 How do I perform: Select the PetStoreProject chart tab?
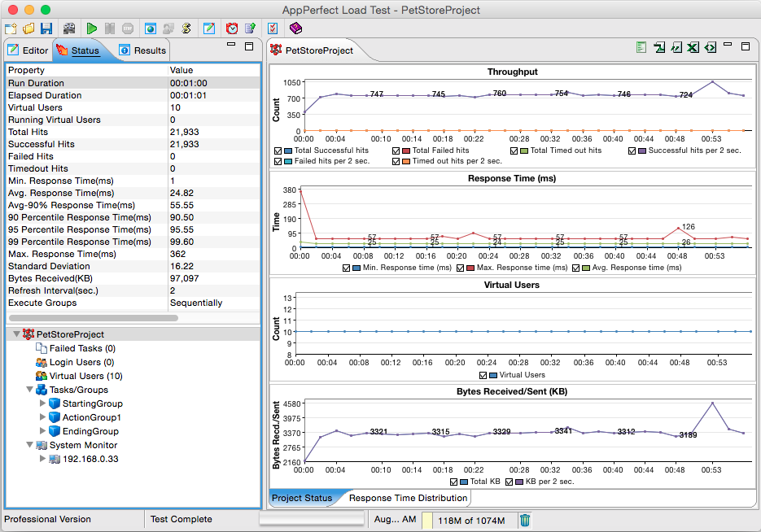pos(312,50)
